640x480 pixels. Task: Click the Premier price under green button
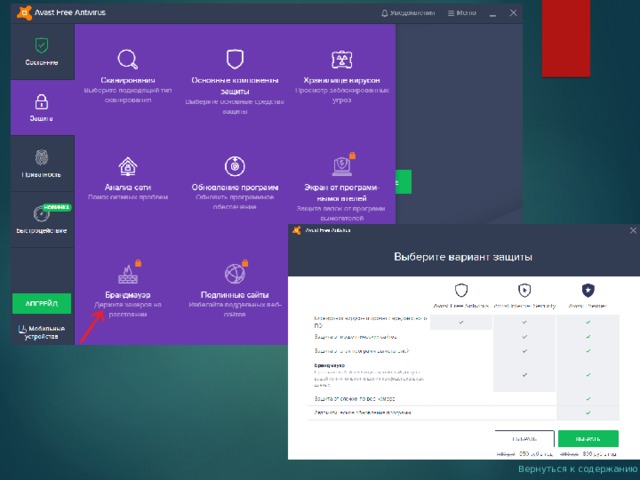click(588, 454)
